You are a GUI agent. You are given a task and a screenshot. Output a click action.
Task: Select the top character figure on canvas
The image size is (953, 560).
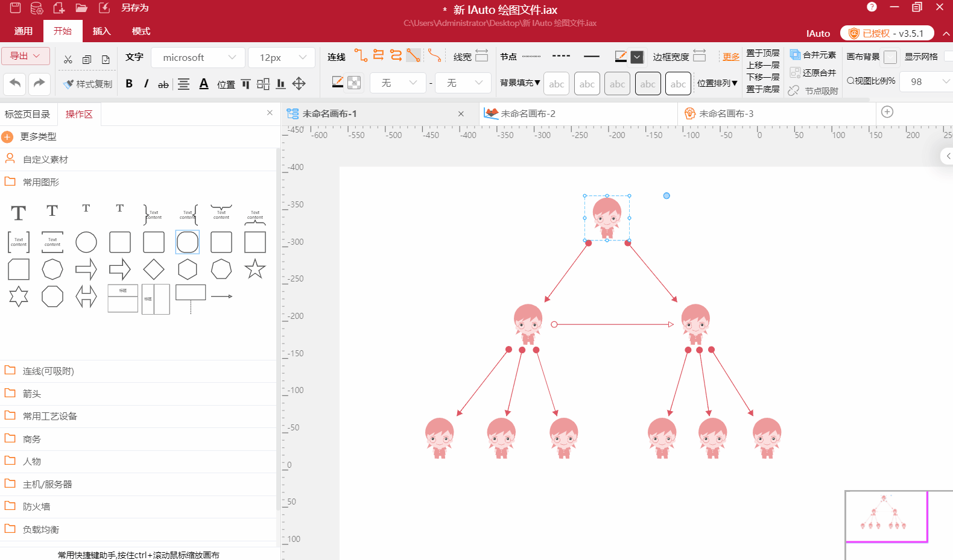pos(607,218)
